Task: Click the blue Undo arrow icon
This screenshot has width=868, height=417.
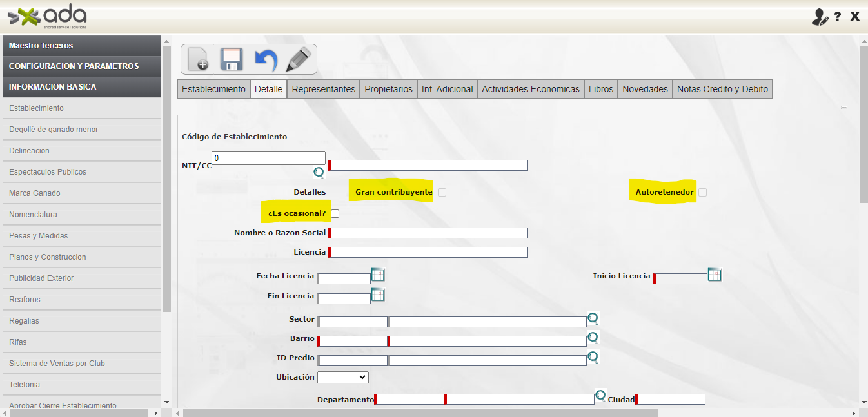Action: click(x=266, y=59)
